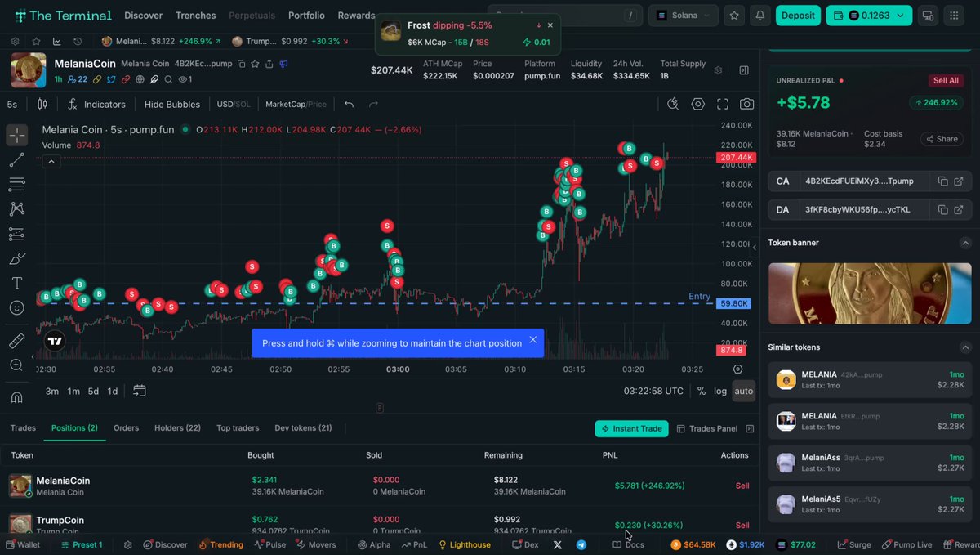Toggle Hide Bubbles on the chart
Image resolution: width=980 pixels, height=555 pixels.
click(172, 105)
